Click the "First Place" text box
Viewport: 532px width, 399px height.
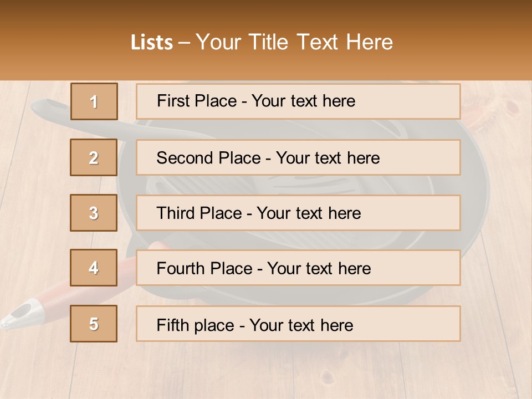[298, 101]
